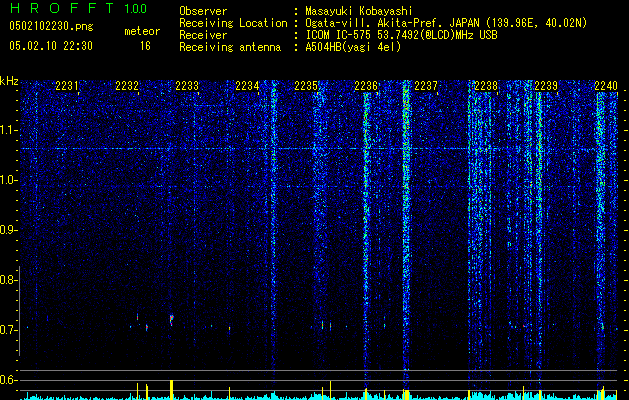Click the 0.9 kHz axis label
Screen dimensions: 629x400
tap(8, 230)
